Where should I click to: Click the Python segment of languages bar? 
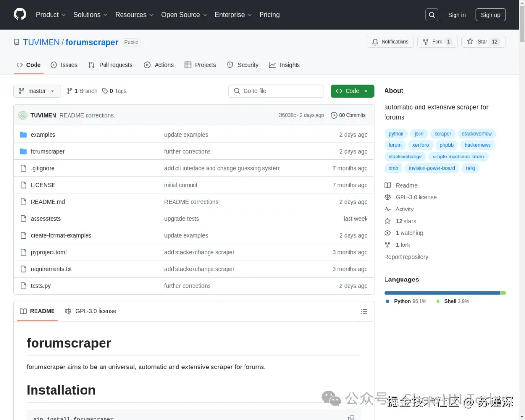(442, 293)
